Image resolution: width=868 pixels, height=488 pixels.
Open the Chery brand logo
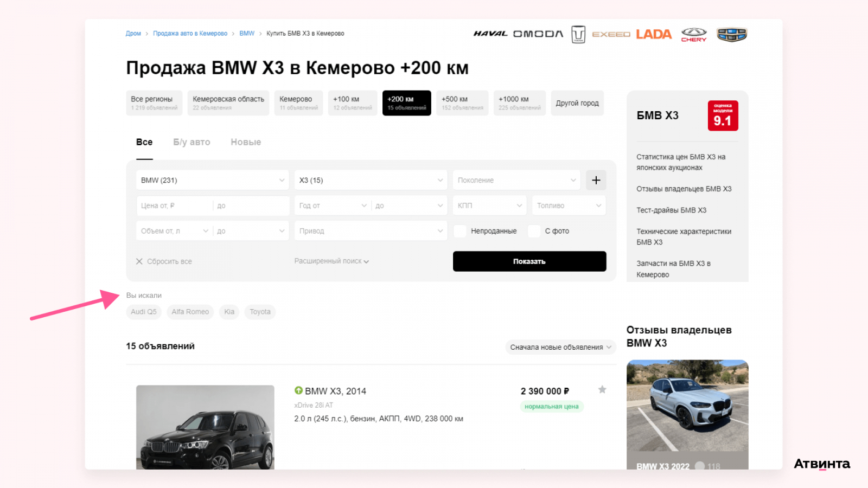(694, 35)
